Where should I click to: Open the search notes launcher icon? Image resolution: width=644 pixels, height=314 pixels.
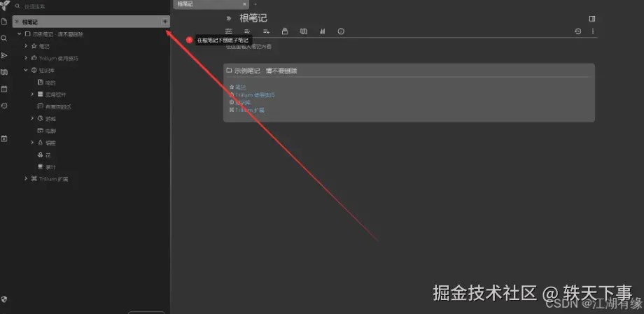tap(4, 38)
